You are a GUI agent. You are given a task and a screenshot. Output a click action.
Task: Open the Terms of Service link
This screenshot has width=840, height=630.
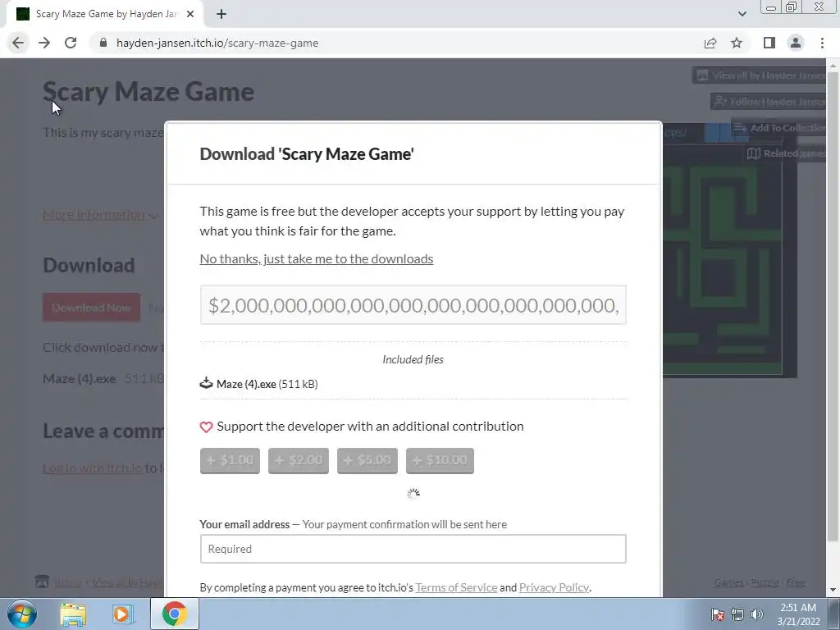pos(456,587)
